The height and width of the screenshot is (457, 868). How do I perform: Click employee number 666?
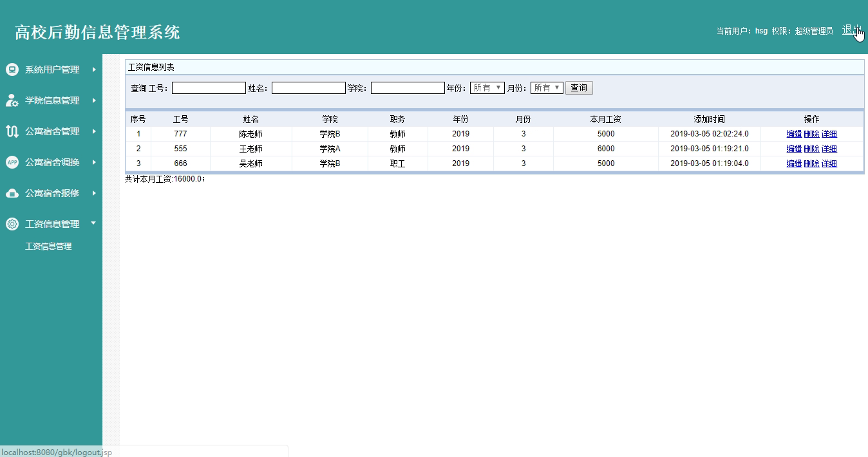(x=180, y=163)
